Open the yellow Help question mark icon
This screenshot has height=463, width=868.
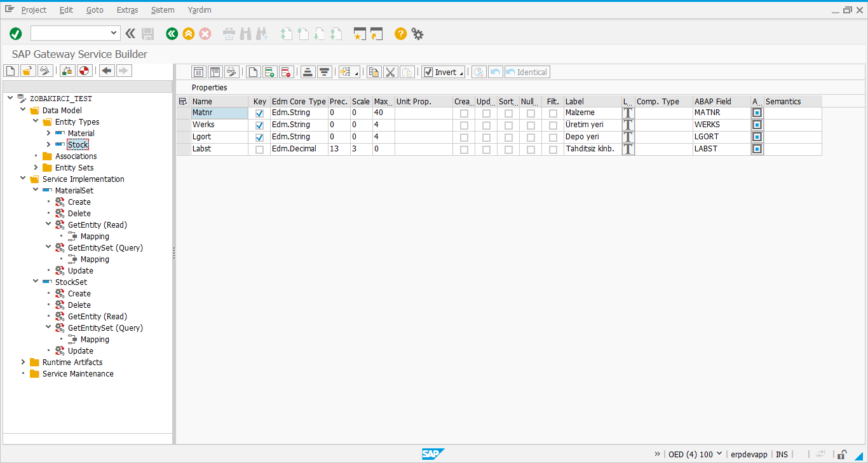400,34
